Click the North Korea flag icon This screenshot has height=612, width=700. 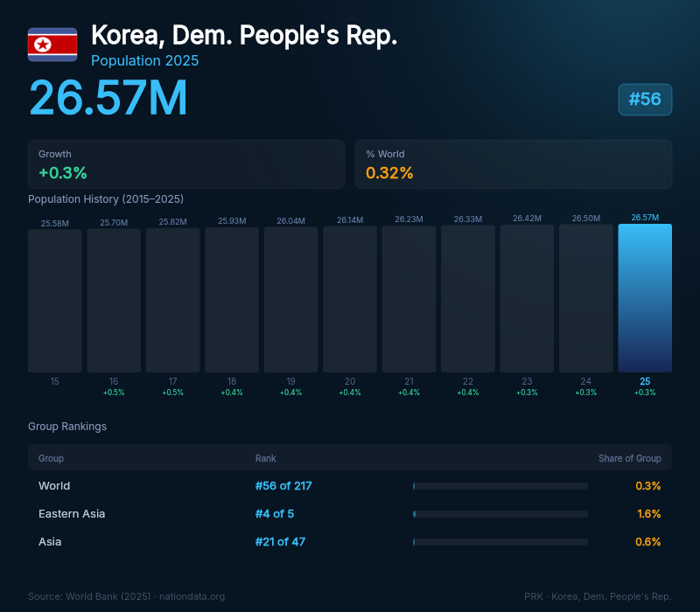pyautogui.click(x=52, y=45)
